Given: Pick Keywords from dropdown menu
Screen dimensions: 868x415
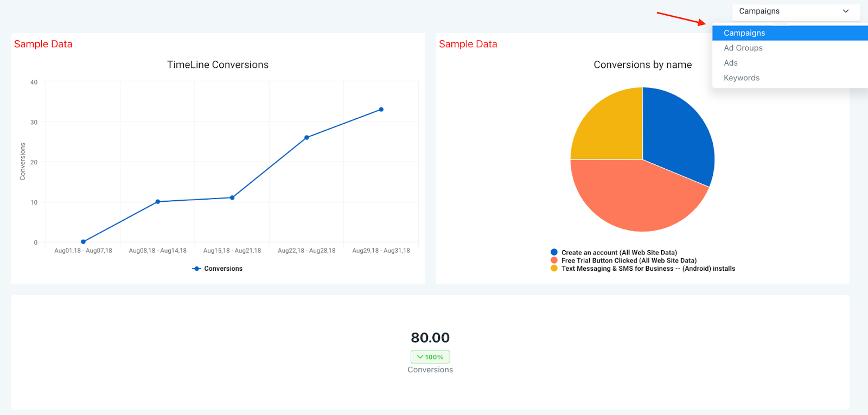Looking at the screenshot, I should (790, 78).
